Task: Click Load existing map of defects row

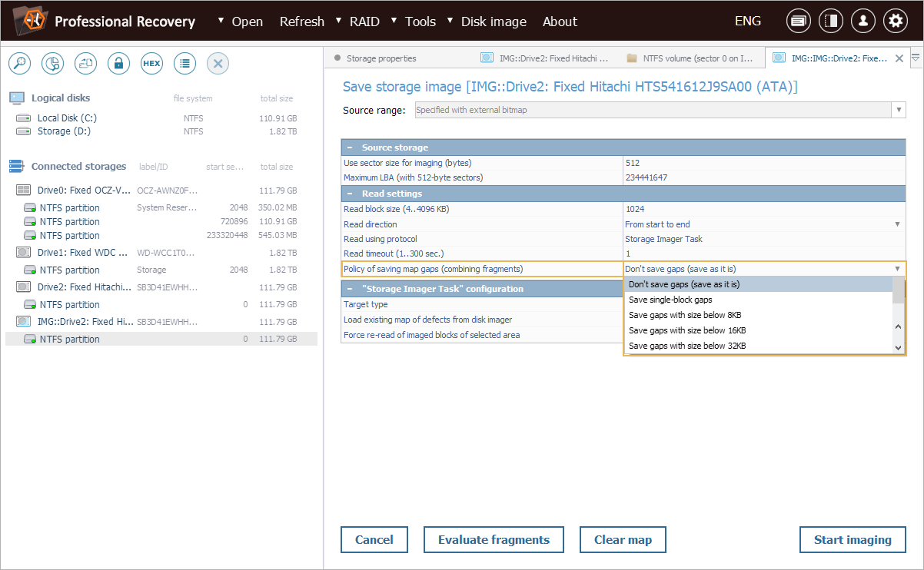Action: (x=482, y=320)
